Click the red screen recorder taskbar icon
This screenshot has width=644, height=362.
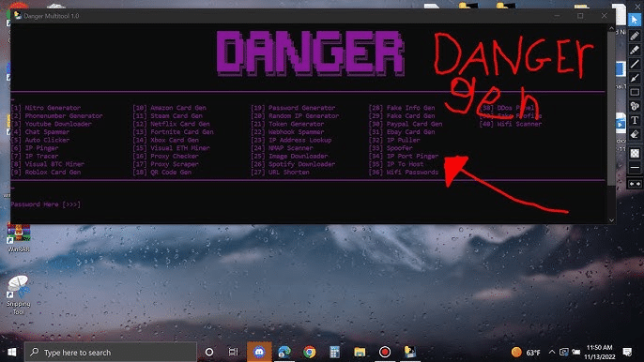[385, 352]
